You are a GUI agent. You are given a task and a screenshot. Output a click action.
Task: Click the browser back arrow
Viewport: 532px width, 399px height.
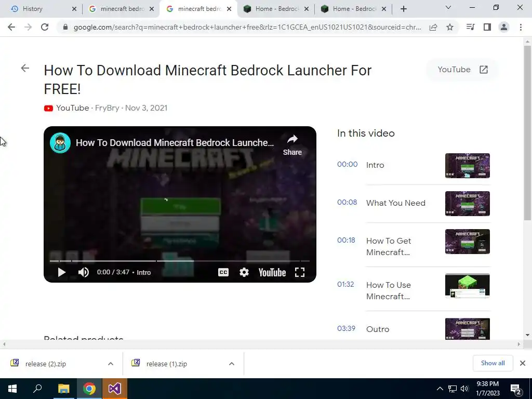point(11,27)
